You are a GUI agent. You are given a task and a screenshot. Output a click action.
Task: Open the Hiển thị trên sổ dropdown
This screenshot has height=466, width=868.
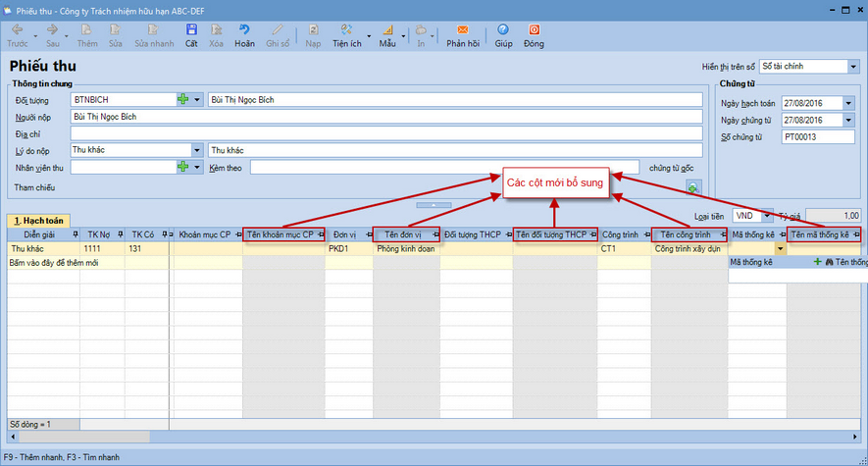[x=853, y=67]
